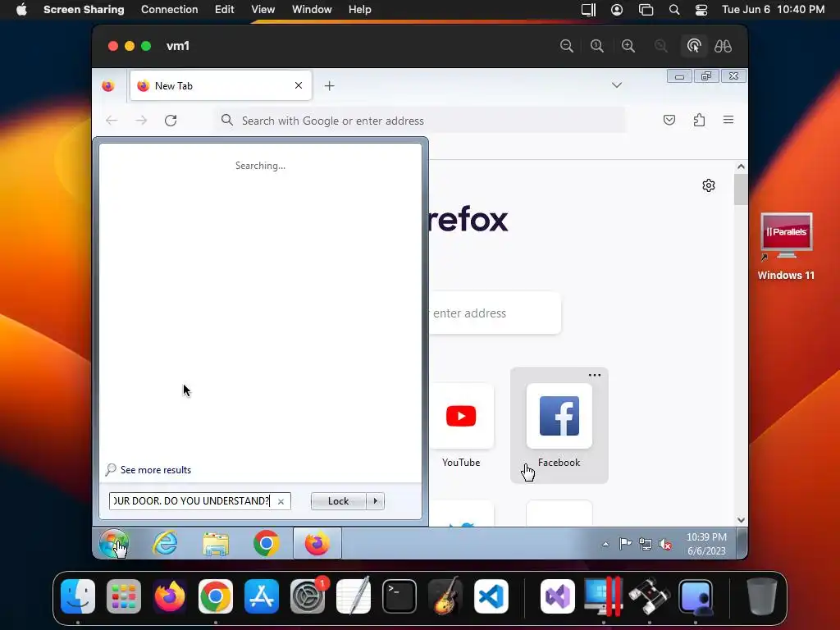
Task: Toggle control mode in Screen Sharing toolbar
Action: [x=694, y=46]
